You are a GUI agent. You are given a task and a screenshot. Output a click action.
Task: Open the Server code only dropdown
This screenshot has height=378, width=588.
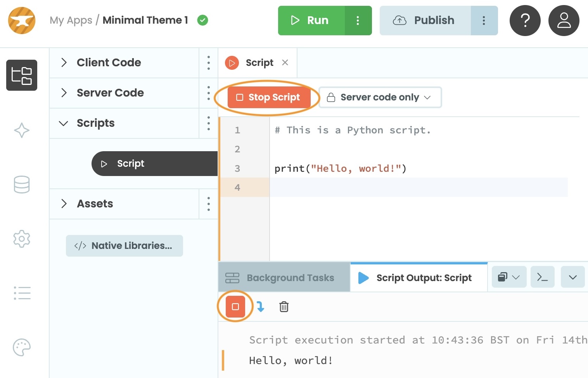pyautogui.click(x=380, y=97)
